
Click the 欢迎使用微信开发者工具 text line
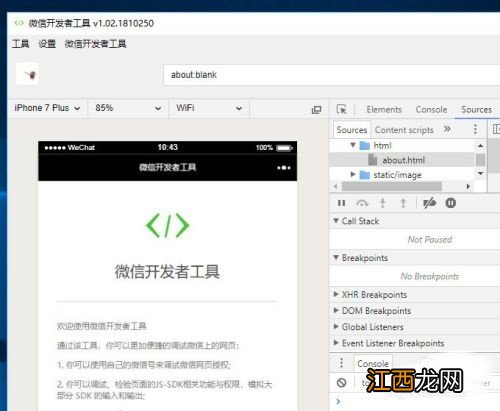click(x=102, y=326)
